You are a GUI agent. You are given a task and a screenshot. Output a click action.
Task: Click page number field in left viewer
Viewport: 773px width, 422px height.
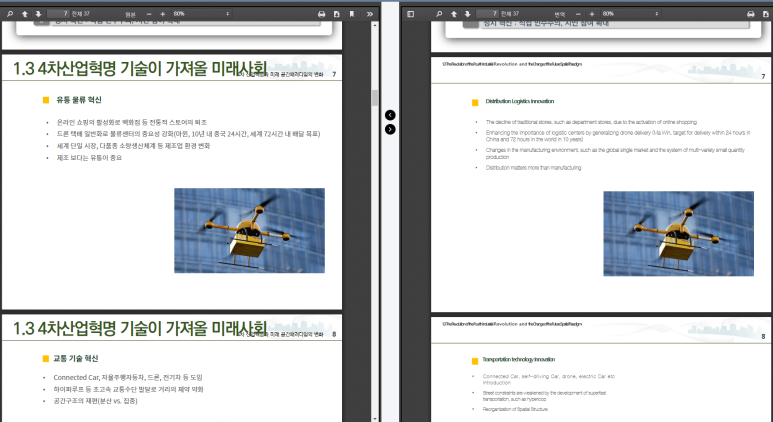pyautogui.click(x=58, y=14)
